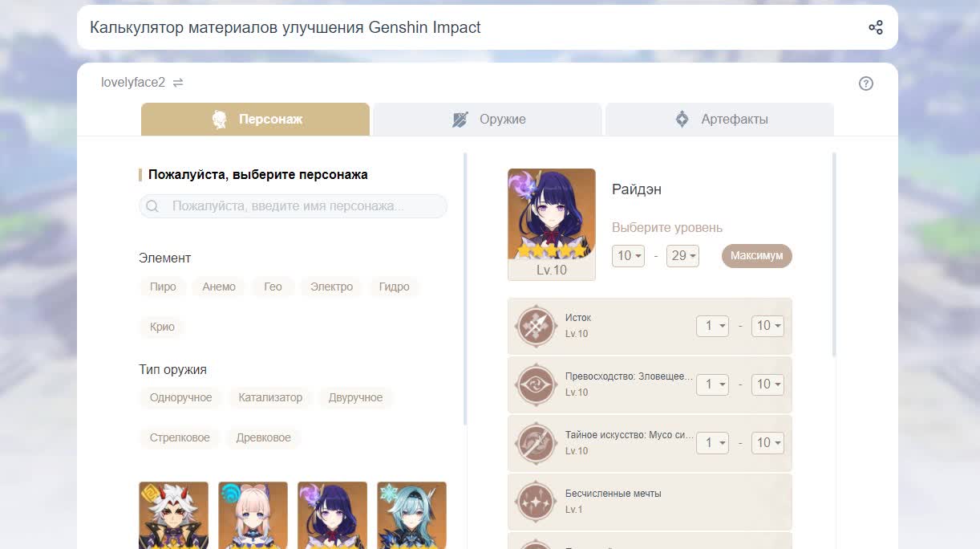Open the Тайное искусство target level dropdown

(767, 443)
